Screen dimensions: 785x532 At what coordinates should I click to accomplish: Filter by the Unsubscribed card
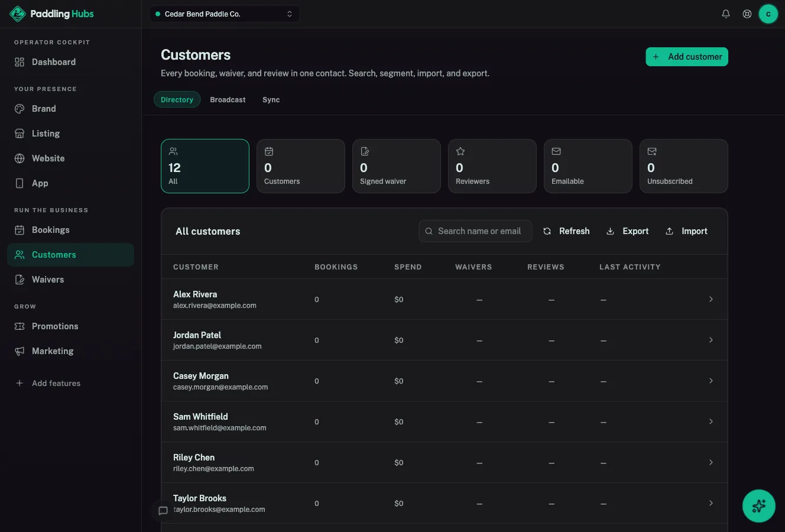click(684, 166)
